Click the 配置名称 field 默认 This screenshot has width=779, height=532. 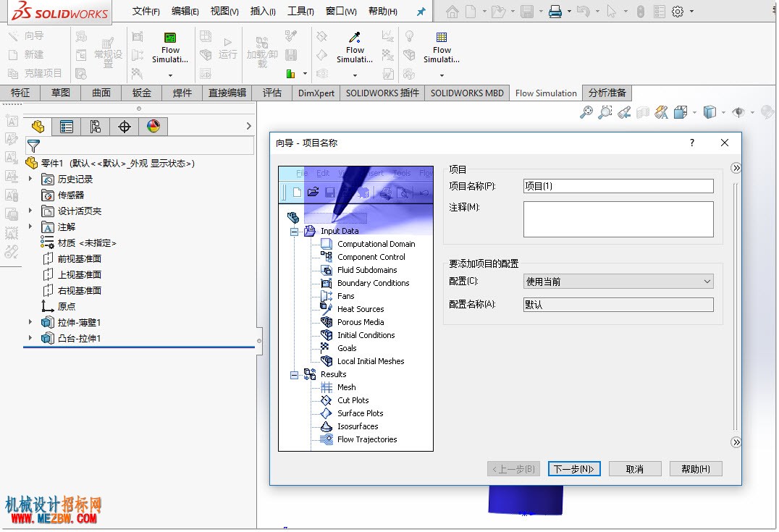click(618, 305)
